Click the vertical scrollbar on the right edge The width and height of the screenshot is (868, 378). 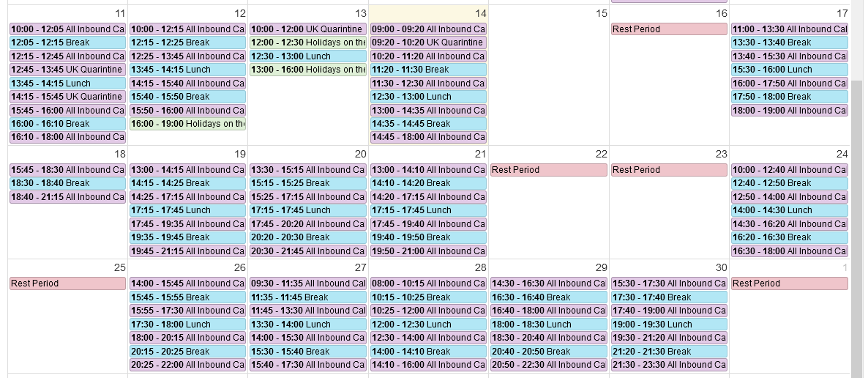[x=856, y=222]
